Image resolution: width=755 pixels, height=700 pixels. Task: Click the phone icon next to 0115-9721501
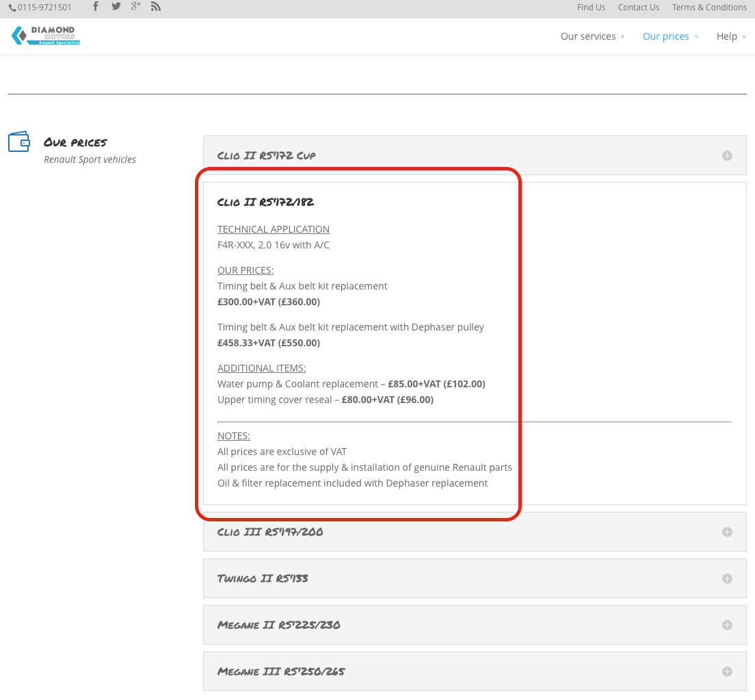tap(12, 7)
